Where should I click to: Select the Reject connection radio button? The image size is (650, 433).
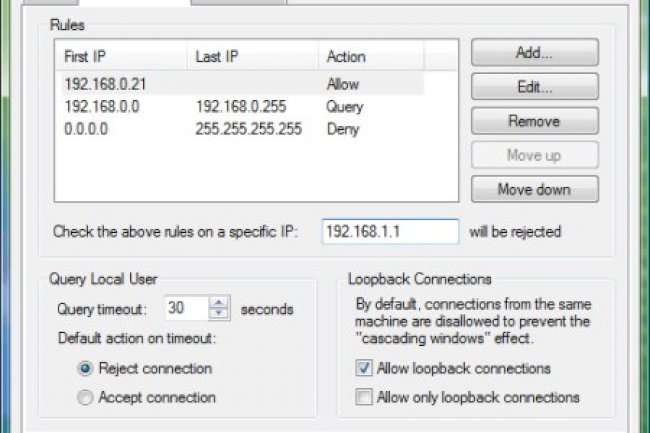(x=85, y=369)
